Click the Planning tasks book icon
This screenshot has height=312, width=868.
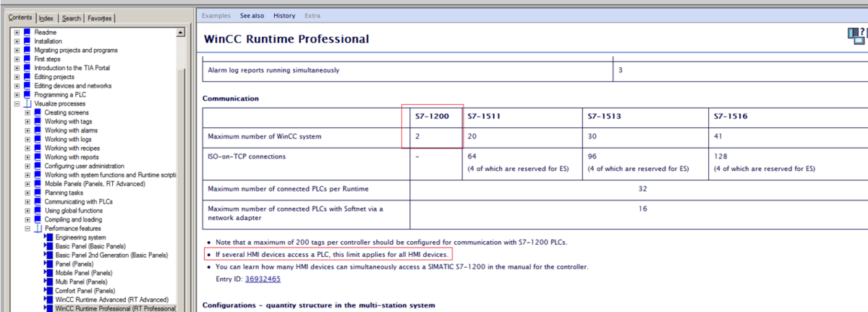(x=37, y=193)
